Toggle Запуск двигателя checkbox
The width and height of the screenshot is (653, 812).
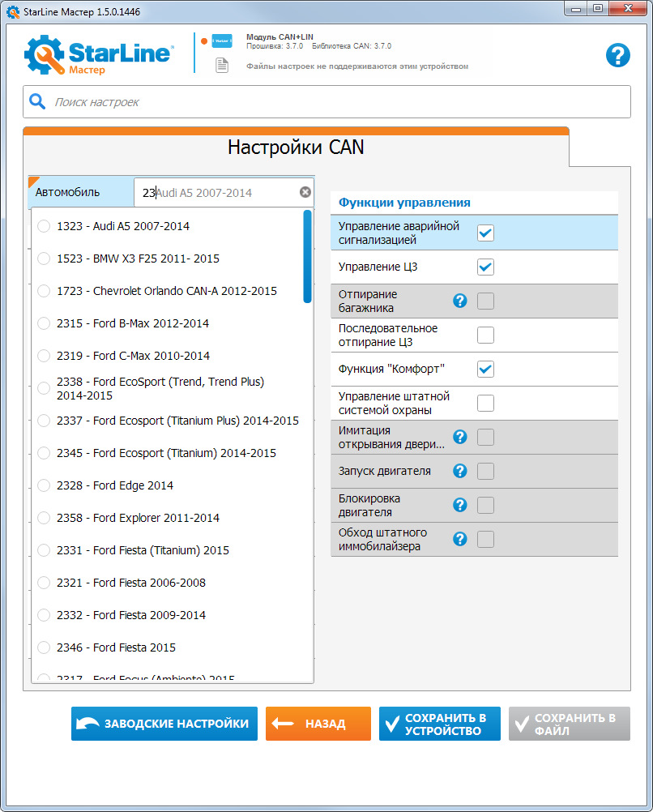click(x=485, y=472)
